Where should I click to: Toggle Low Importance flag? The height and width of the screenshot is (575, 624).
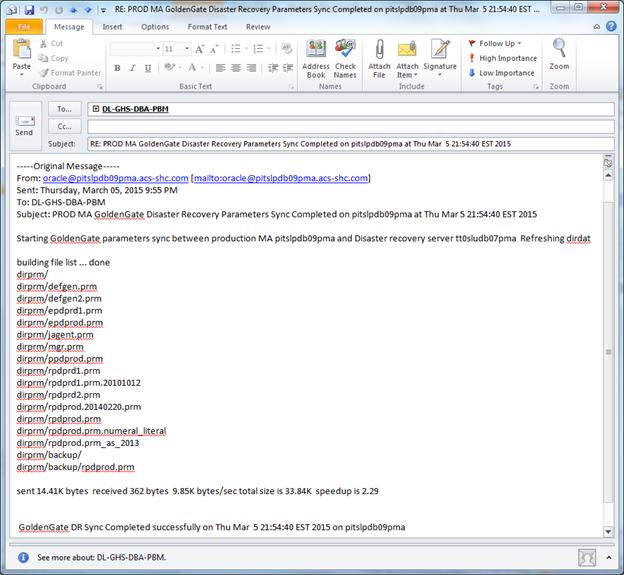(501, 73)
